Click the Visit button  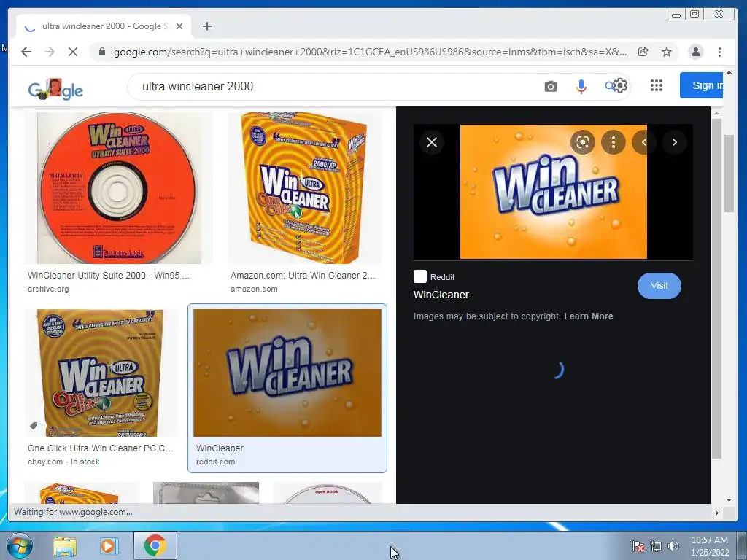click(659, 286)
